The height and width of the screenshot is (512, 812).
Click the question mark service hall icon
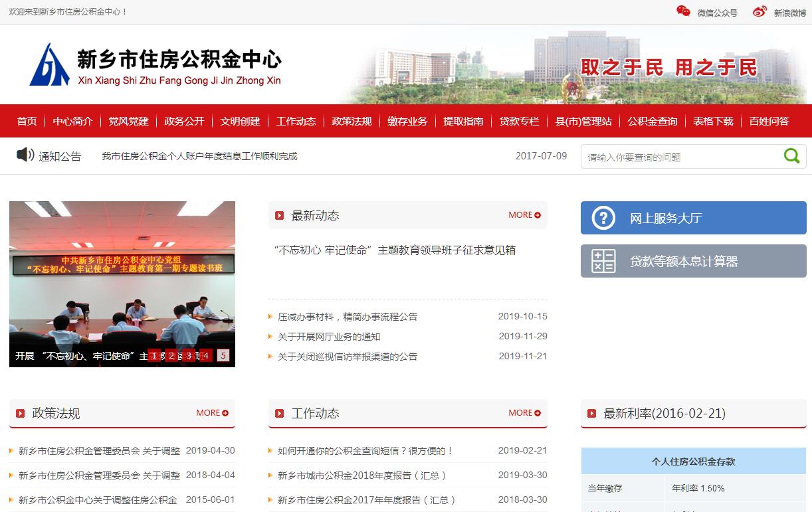point(603,218)
